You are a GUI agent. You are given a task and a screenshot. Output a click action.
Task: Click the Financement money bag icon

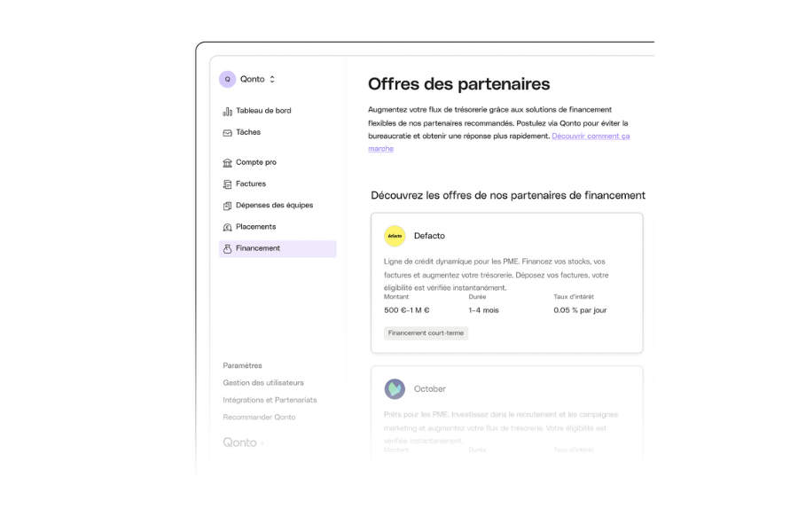coord(227,249)
